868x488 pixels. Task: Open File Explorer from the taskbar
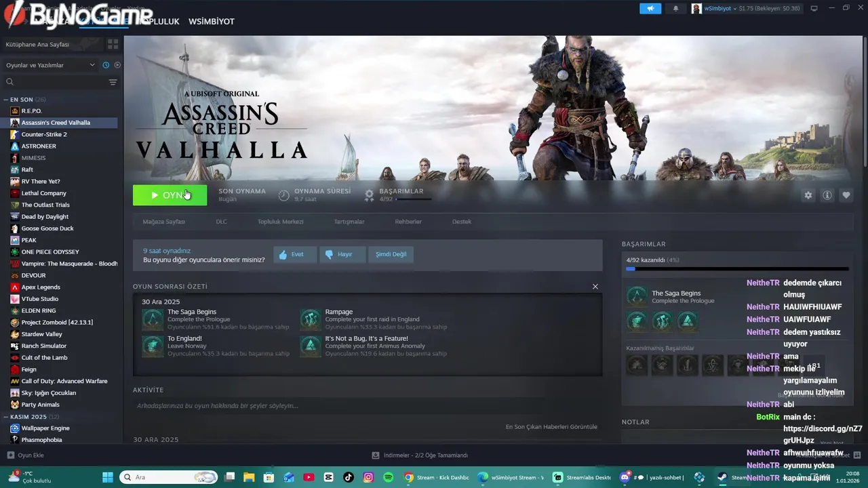(249, 477)
